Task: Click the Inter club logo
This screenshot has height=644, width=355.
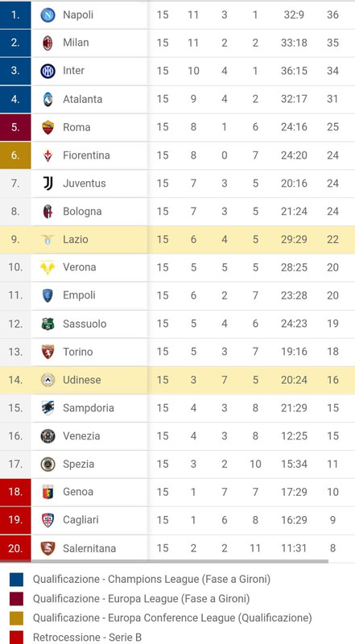Action: [48, 71]
